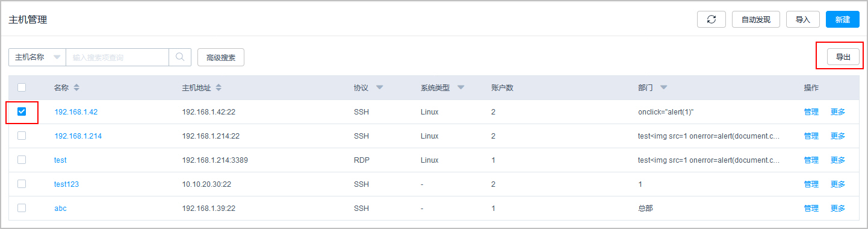The height and width of the screenshot is (229, 868).
Task: Click the blue 新建 button
Action: (x=843, y=19)
